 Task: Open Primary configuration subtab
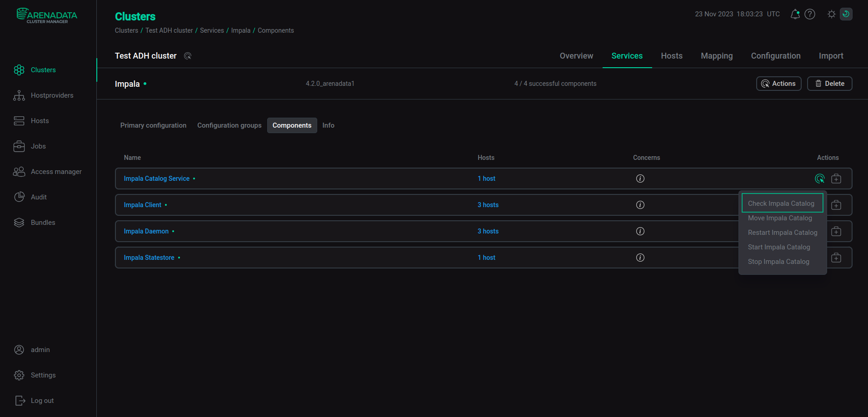[x=153, y=125]
